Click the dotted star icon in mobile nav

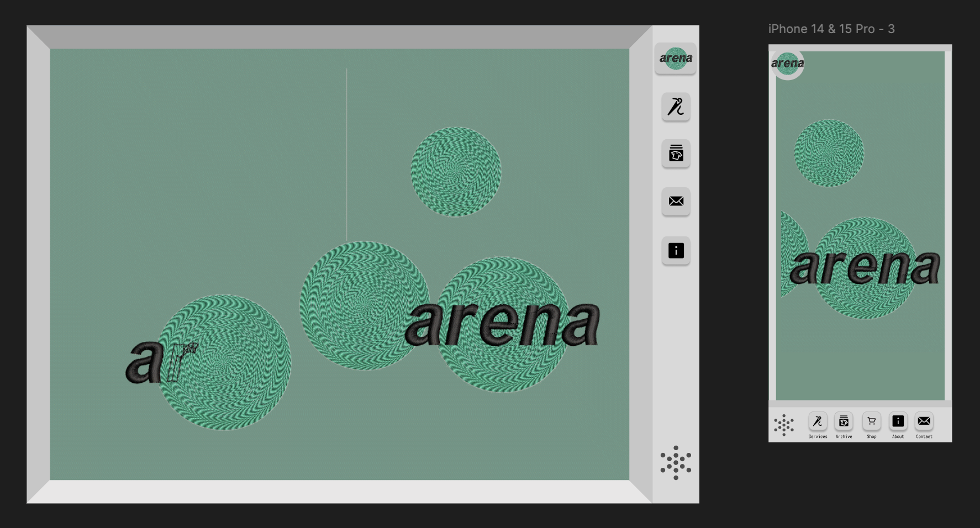point(783,425)
